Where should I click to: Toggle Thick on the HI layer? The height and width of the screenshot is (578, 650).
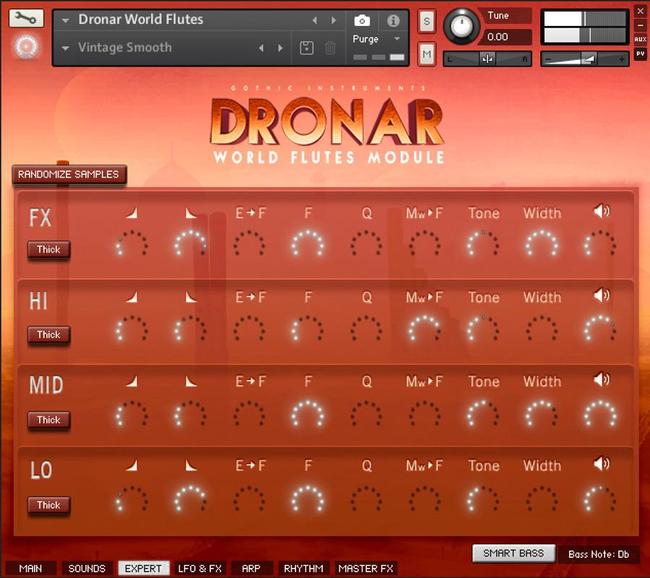[x=49, y=335]
